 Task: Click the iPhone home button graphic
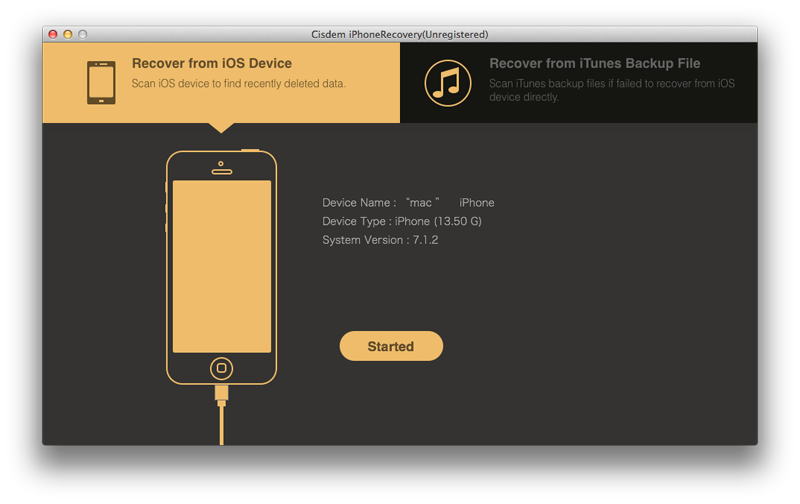pyautogui.click(x=221, y=368)
